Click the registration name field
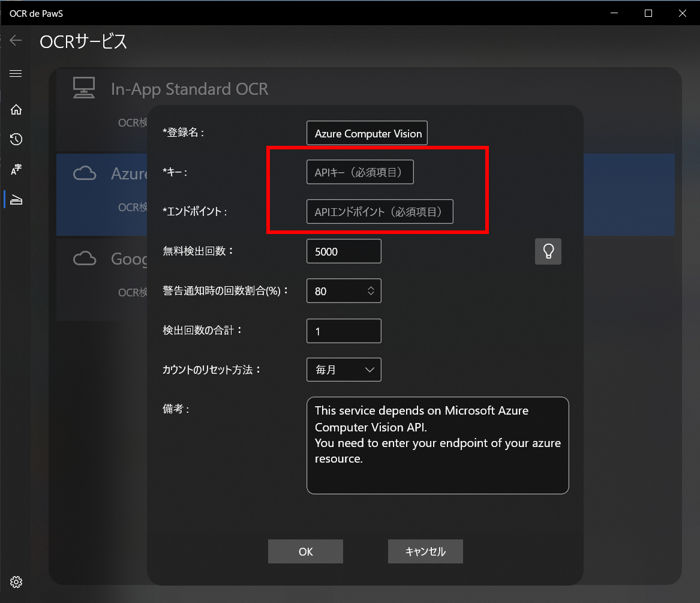Image resolution: width=700 pixels, height=603 pixels. 366,133
